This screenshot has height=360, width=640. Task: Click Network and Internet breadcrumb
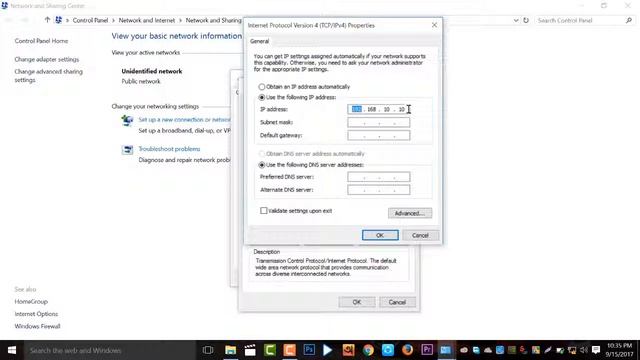click(147, 20)
